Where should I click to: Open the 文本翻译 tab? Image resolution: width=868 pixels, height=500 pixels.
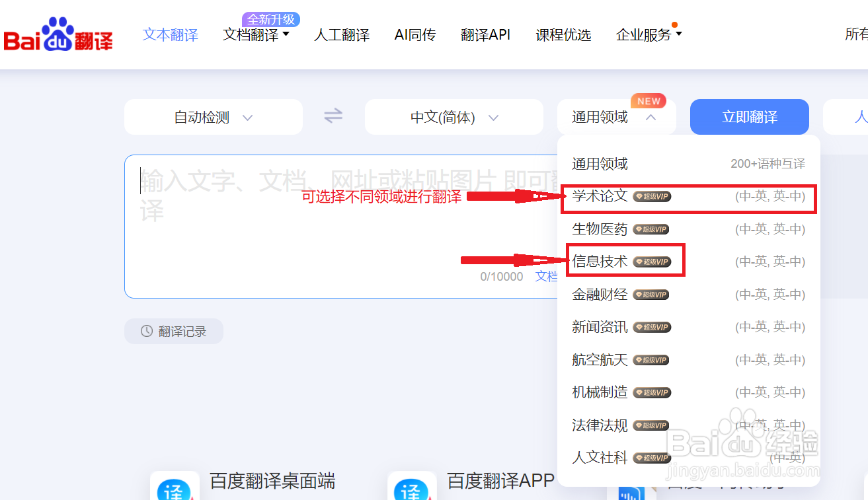click(171, 35)
